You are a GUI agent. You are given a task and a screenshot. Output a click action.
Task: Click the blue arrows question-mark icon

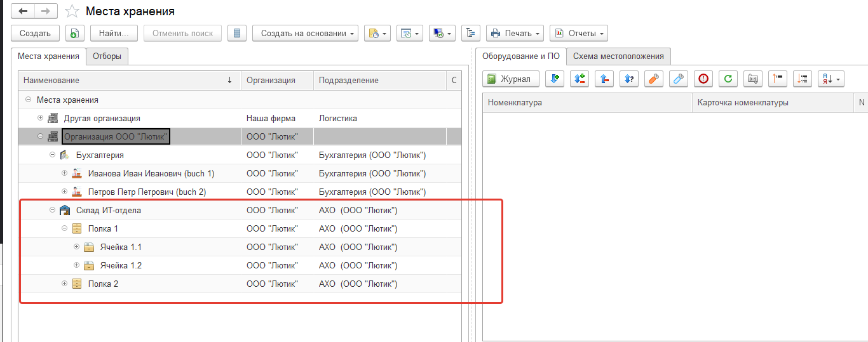tap(629, 79)
